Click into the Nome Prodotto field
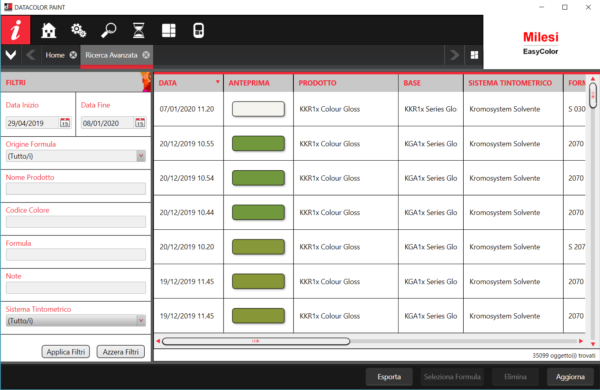Image resolution: width=600 pixels, height=390 pixels. tap(76, 188)
